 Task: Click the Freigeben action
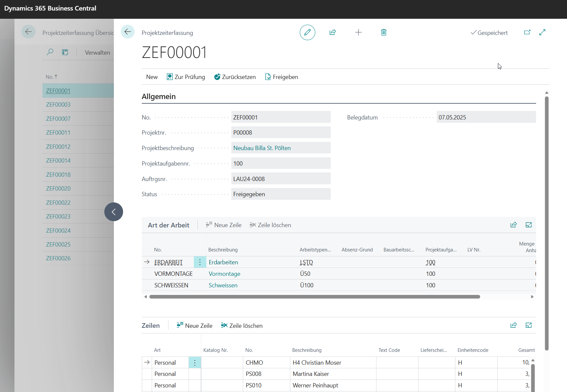pyautogui.click(x=282, y=77)
